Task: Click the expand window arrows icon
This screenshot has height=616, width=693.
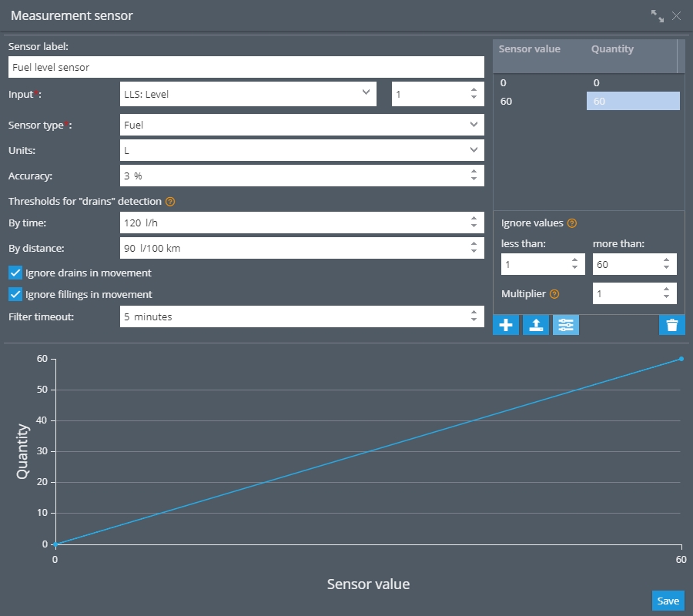Action: (657, 16)
